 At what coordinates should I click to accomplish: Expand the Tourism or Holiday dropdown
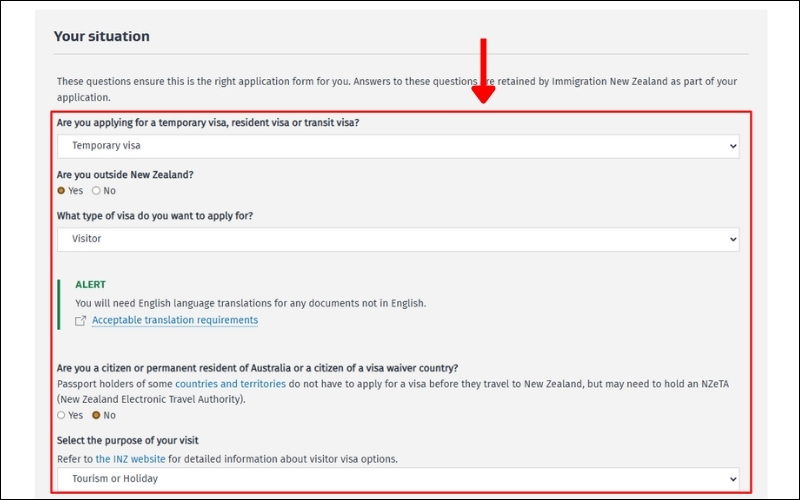click(397, 479)
